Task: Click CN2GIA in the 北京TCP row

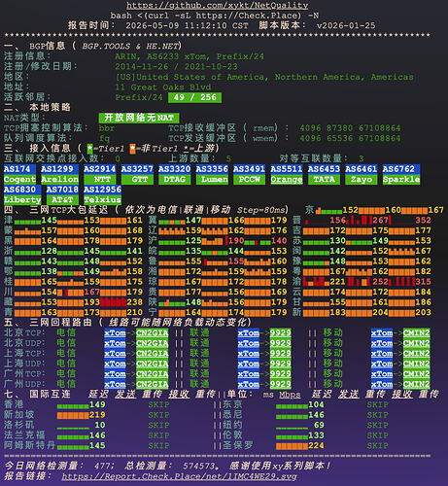Action: point(153,333)
